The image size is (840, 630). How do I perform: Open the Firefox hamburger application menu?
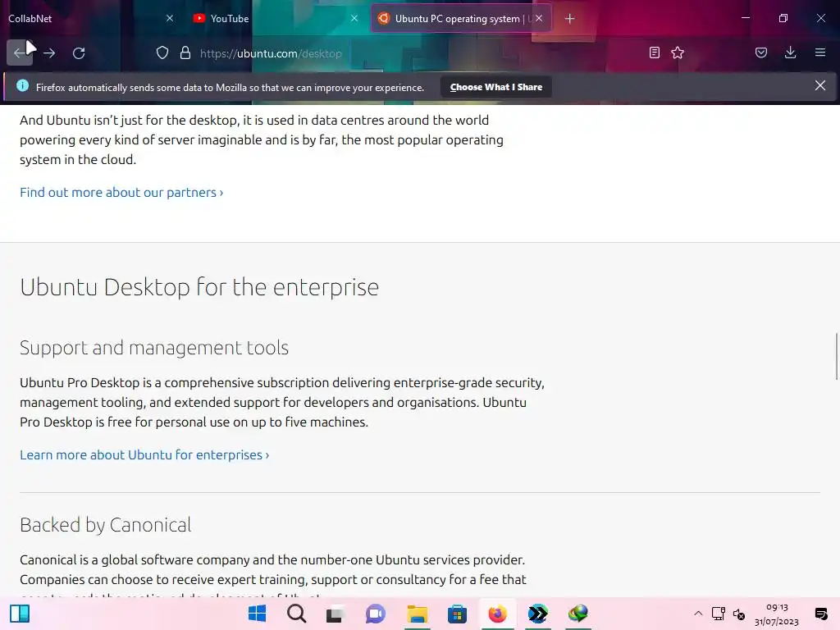820,52
